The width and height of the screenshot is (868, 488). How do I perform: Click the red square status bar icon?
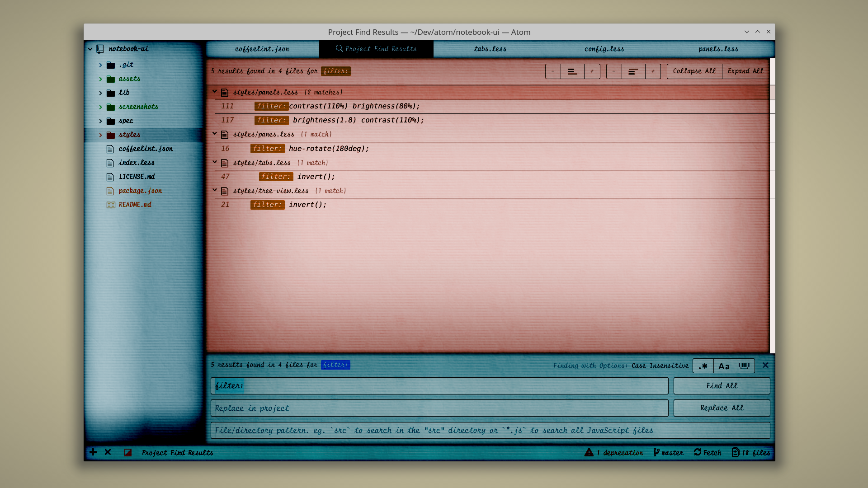pyautogui.click(x=128, y=452)
